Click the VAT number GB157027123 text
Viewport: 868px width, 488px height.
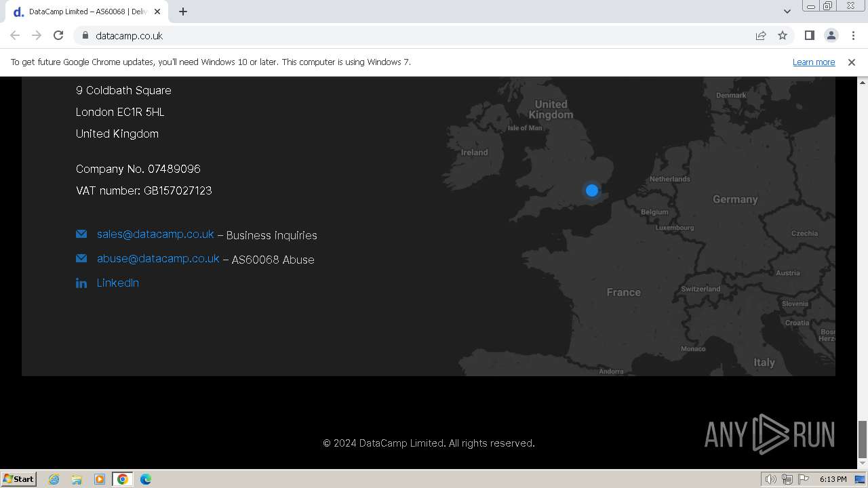pyautogui.click(x=144, y=190)
